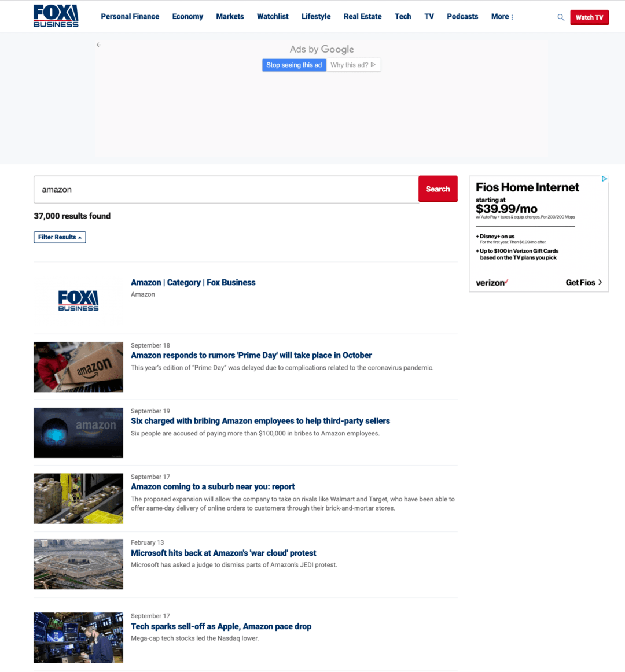Image resolution: width=625 pixels, height=672 pixels.
Task: Click the Ads by Google label
Action: [322, 49]
